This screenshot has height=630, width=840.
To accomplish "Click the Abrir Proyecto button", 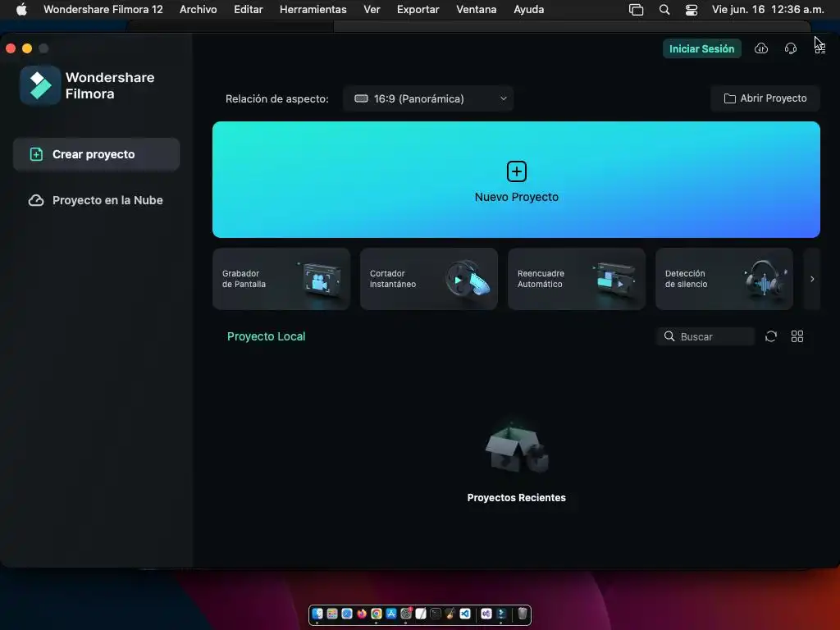I will point(765,98).
